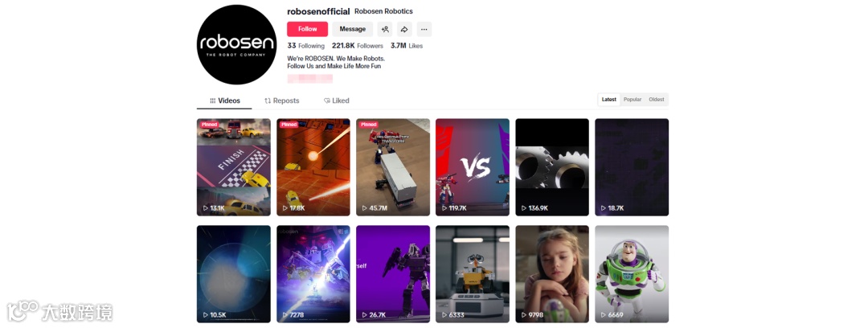Click play icon on 45.7M video
Image resolution: width=868 pixels, height=328 pixels.
(365, 208)
